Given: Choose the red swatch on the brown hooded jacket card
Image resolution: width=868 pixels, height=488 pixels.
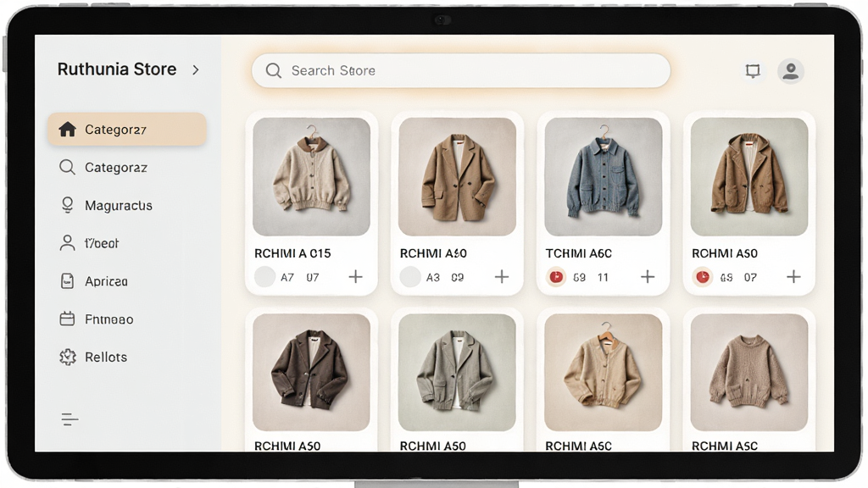Looking at the screenshot, I should [703, 277].
